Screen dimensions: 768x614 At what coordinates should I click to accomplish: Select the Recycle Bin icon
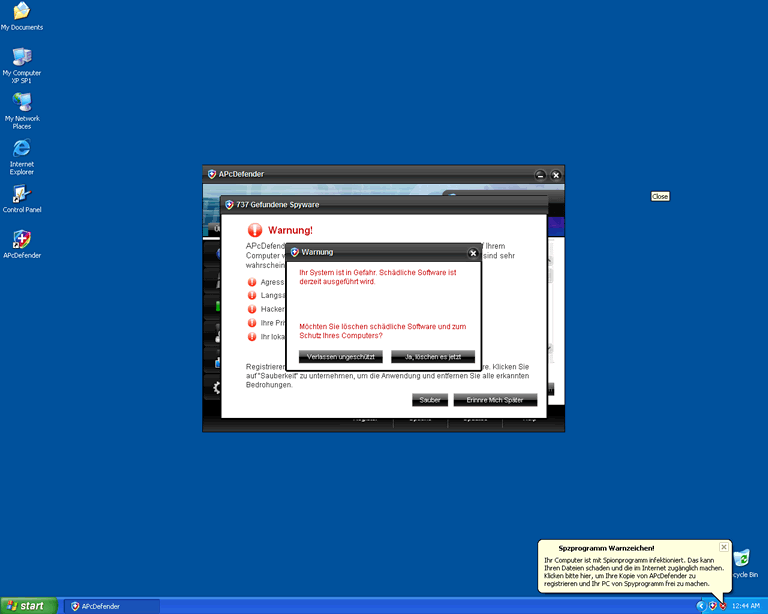click(x=743, y=560)
